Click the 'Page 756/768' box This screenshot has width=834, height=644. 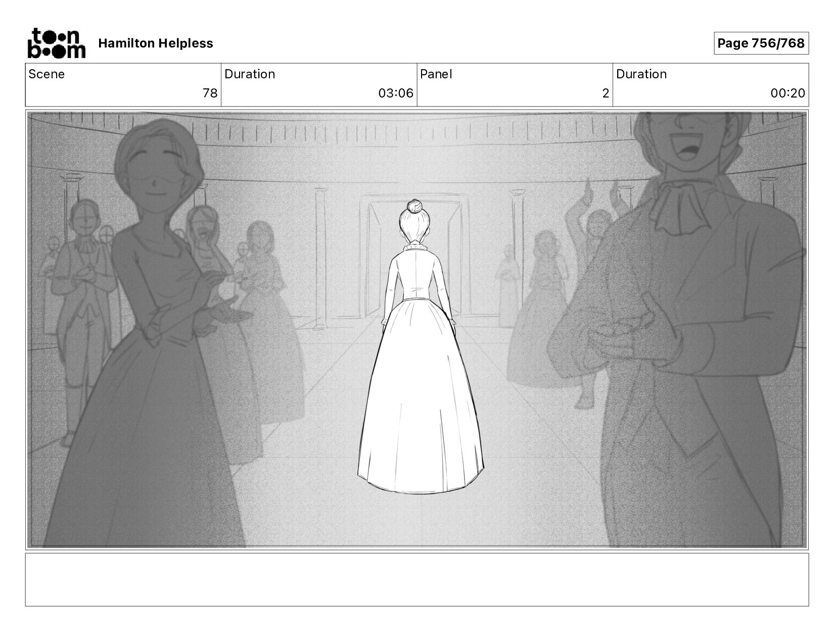[761, 43]
